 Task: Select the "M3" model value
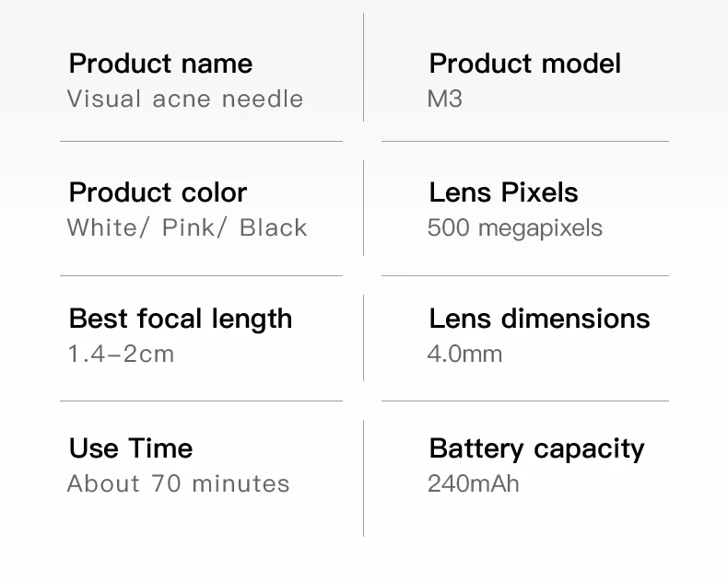(445, 99)
